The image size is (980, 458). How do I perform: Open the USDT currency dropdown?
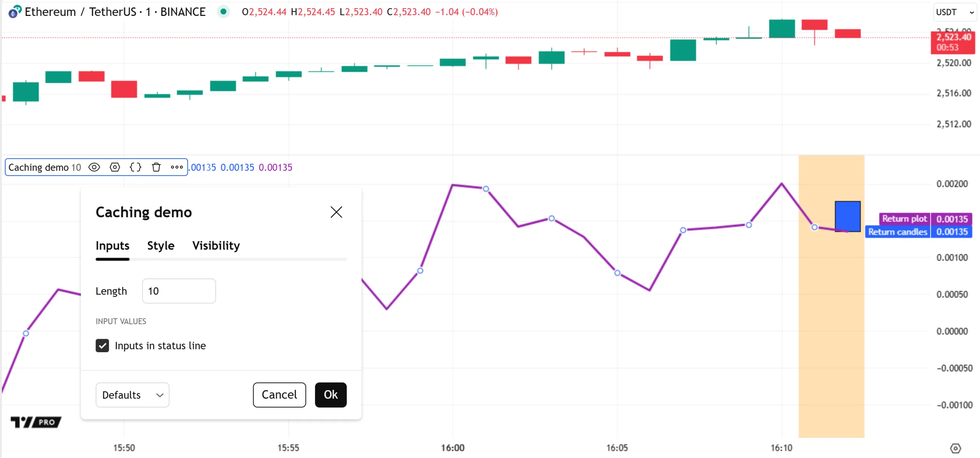point(955,12)
